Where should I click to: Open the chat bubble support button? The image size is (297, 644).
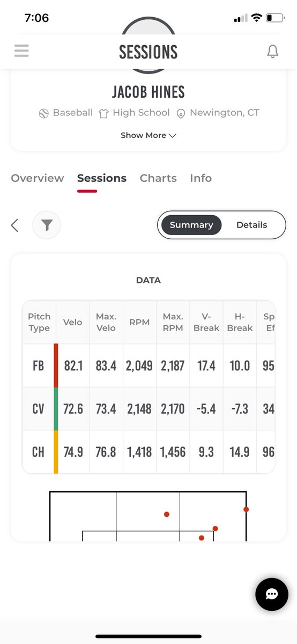[x=272, y=594]
